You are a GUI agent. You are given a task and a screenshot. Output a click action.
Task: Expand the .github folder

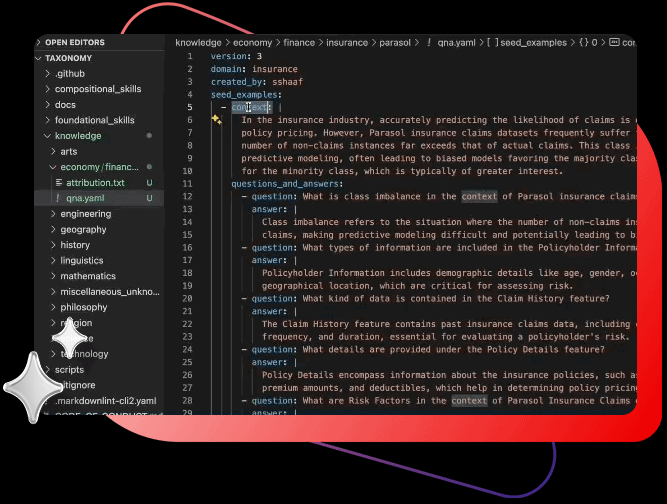point(70,74)
